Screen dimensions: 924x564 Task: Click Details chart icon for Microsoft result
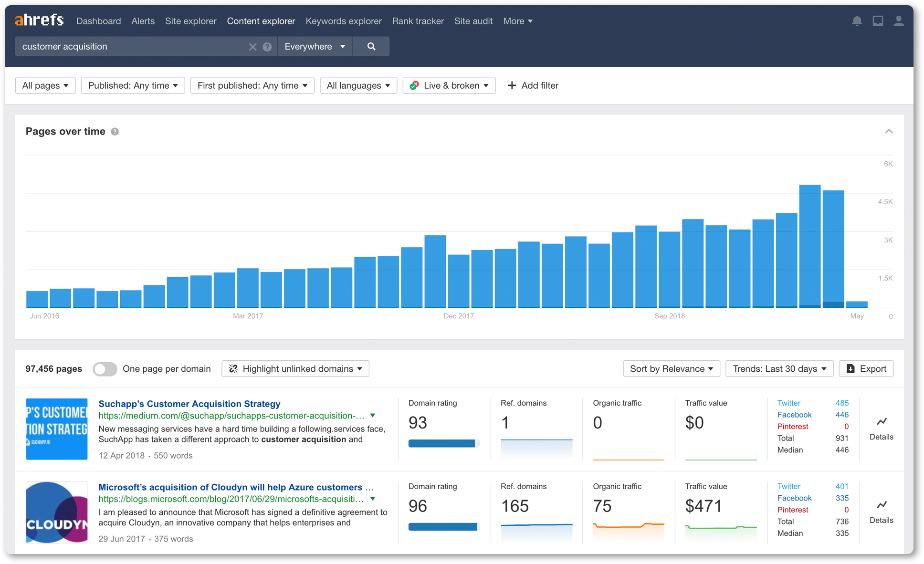click(x=882, y=504)
